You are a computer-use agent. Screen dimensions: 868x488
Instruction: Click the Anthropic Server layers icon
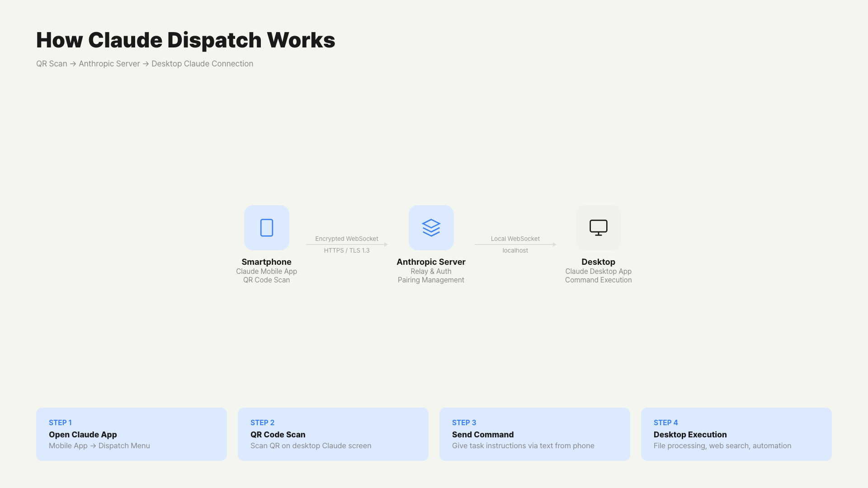coord(431,228)
